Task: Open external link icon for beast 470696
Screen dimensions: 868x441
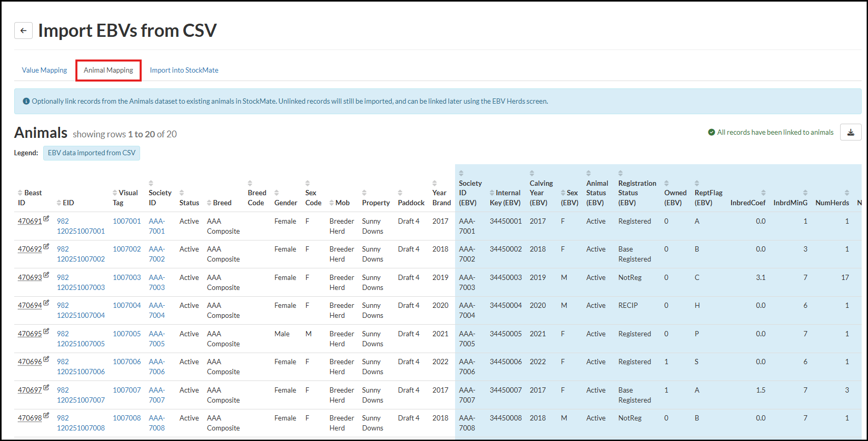Action: point(46,359)
